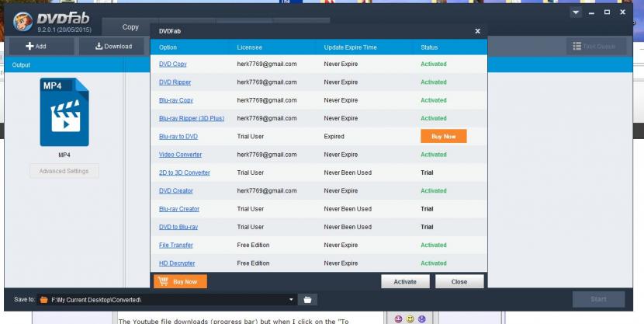Open the Video Converter link
This screenshot has height=324, width=644.
coord(180,155)
